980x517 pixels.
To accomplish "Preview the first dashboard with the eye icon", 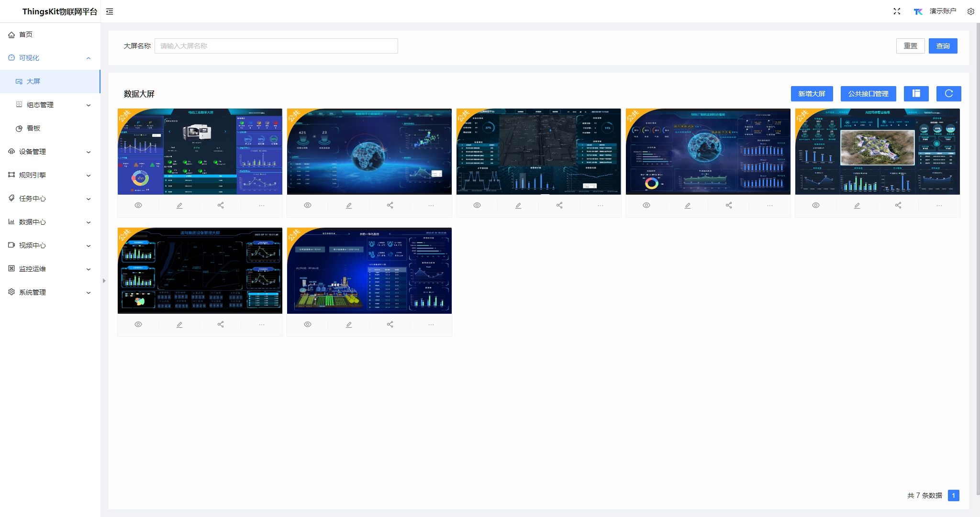I will pyautogui.click(x=138, y=206).
